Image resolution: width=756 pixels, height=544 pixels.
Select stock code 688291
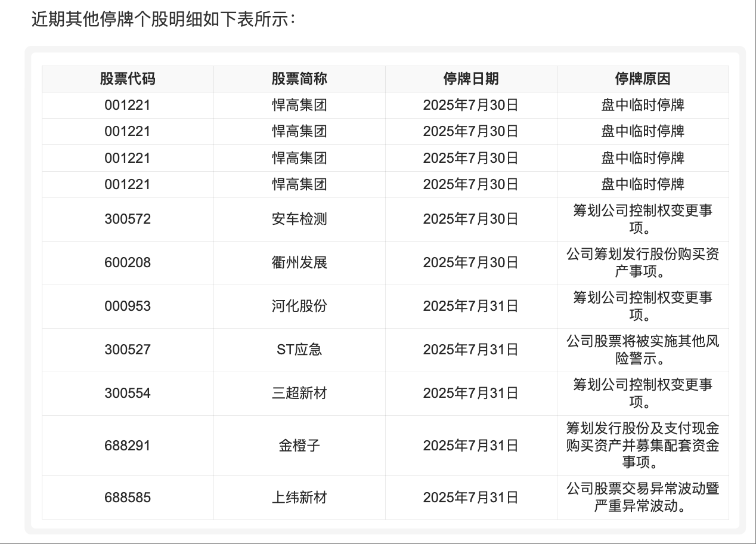[x=128, y=446]
